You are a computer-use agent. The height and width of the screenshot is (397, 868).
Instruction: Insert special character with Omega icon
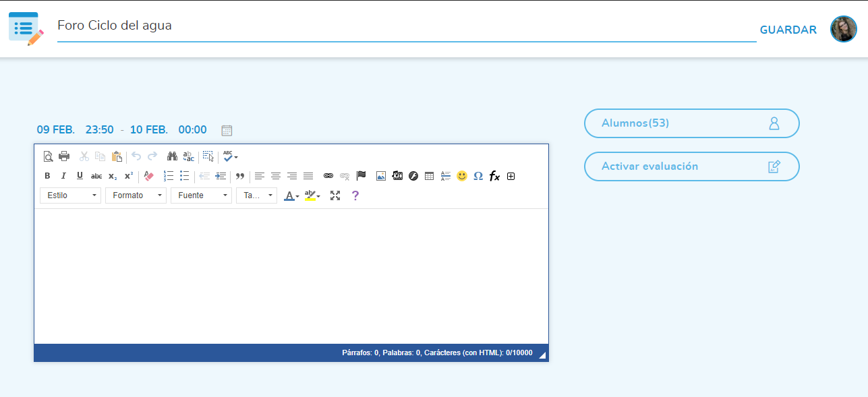[x=478, y=176]
